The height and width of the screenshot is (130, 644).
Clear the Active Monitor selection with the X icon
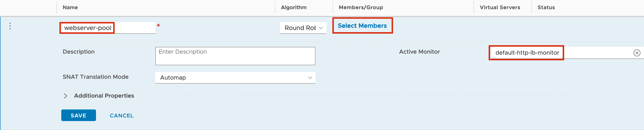point(637,53)
